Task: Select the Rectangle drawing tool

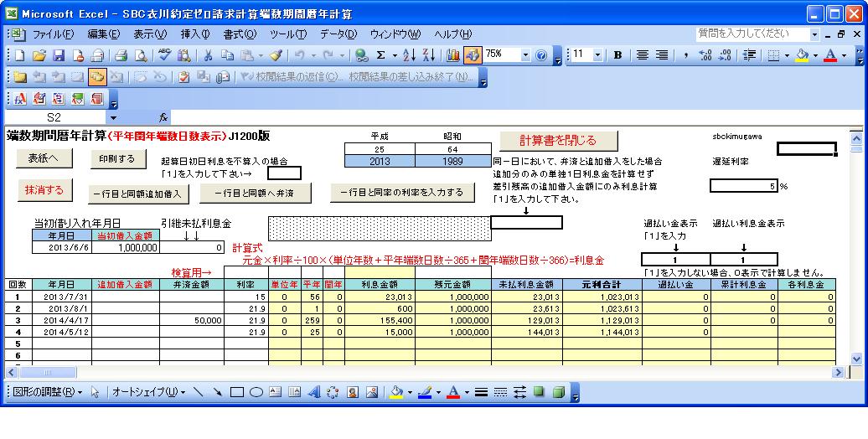Action: [x=236, y=392]
